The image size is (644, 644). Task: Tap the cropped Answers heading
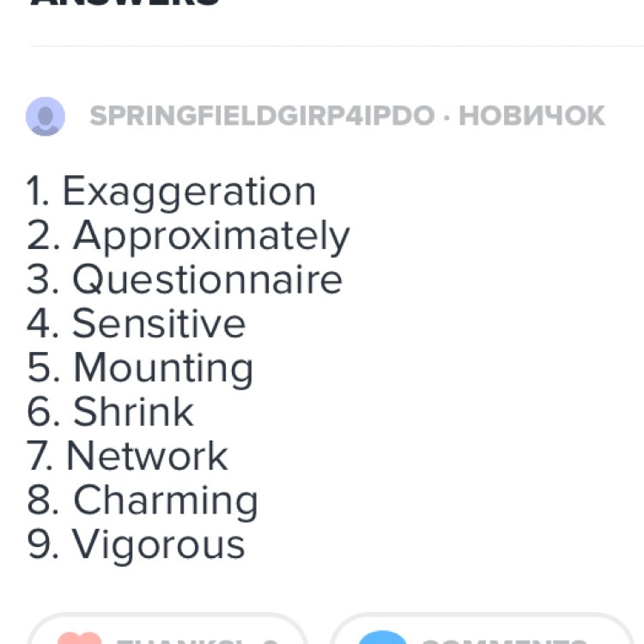tap(125, 3)
